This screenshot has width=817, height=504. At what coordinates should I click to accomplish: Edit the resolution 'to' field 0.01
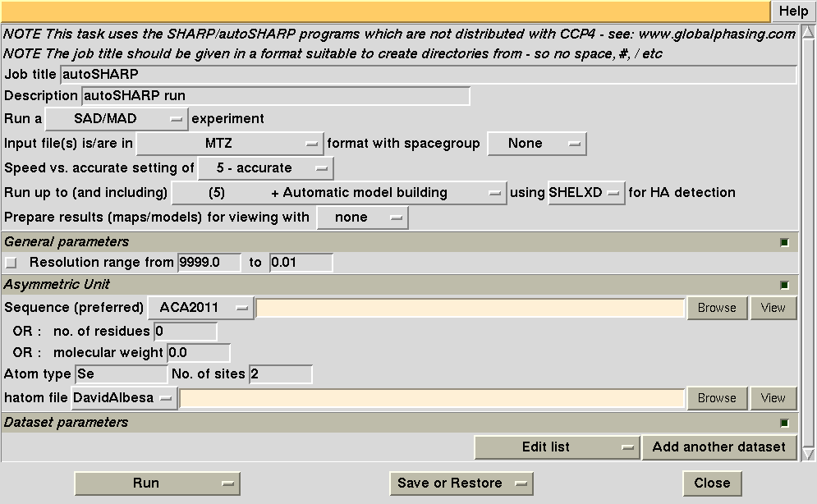[301, 263]
